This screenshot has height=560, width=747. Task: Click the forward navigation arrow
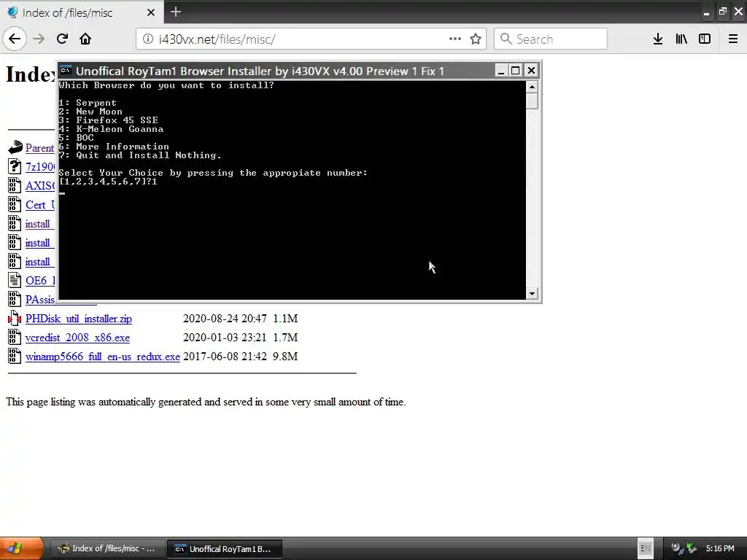tap(39, 39)
